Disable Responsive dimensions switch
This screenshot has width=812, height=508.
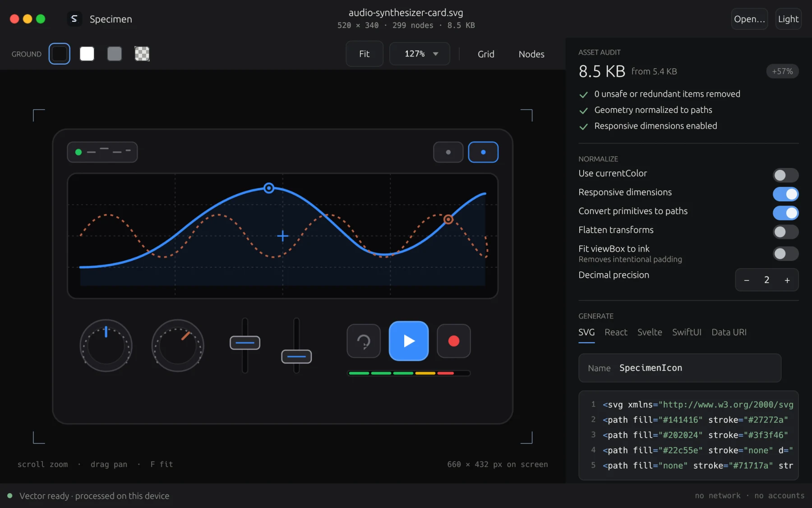[785, 194]
